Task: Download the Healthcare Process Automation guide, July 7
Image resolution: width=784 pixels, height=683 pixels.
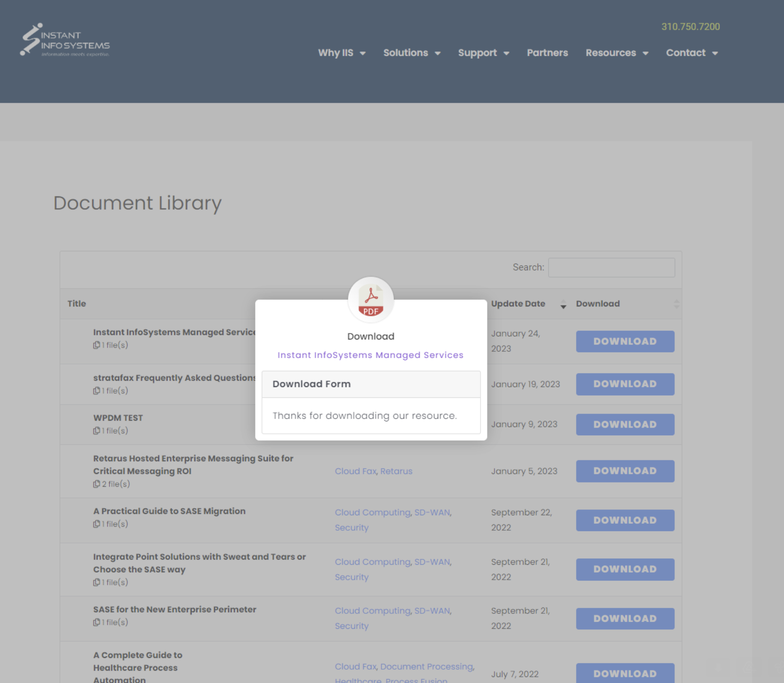Action: click(625, 673)
